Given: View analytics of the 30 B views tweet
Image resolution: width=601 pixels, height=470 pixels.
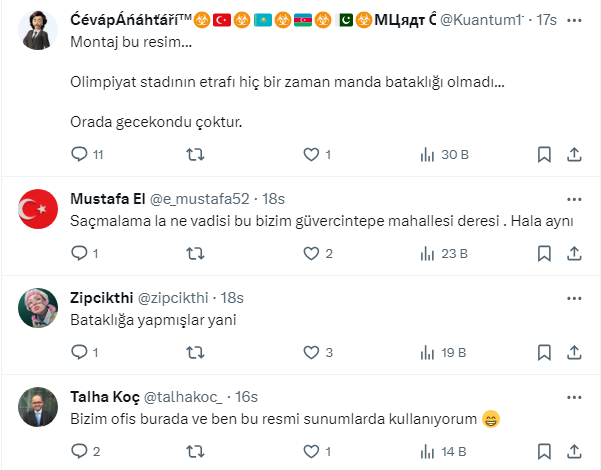Looking at the screenshot, I should pos(429,154).
